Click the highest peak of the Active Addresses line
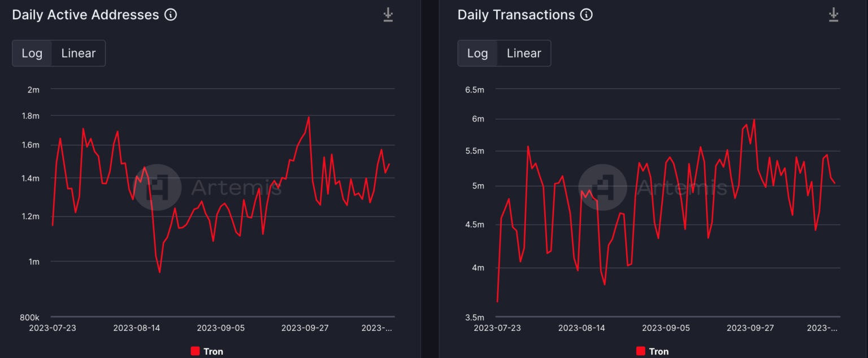The width and height of the screenshot is (868, 358). 309,117
